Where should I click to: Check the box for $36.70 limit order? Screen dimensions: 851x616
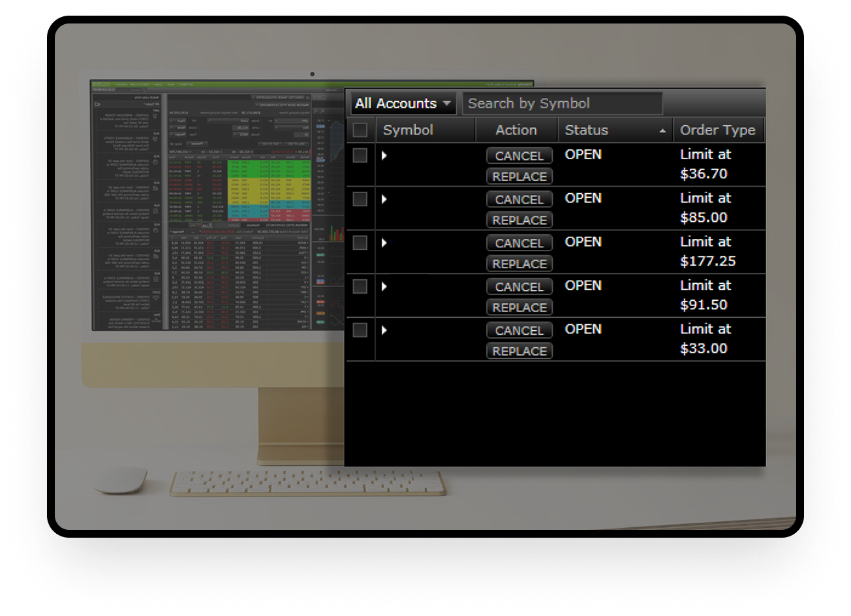coord(360,155)
